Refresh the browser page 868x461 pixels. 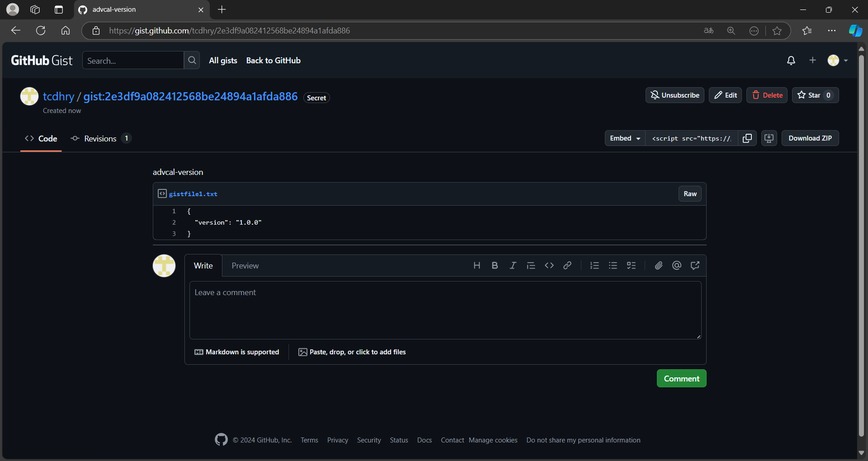41,31
